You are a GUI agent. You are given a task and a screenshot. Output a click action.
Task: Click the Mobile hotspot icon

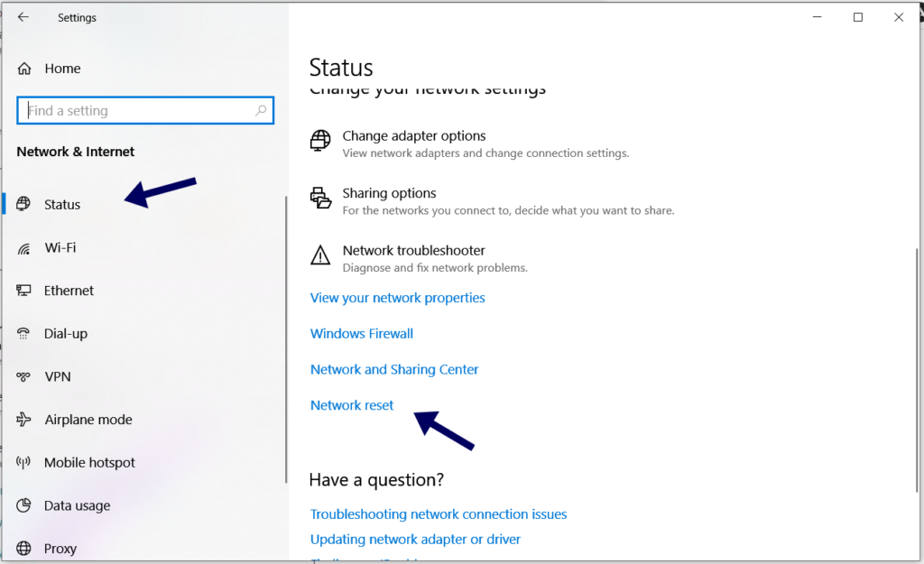[x=24, y=463]
